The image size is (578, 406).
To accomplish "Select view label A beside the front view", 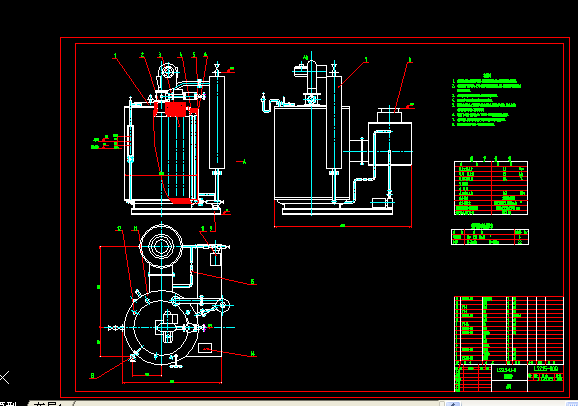I will (x=244, y=162).
